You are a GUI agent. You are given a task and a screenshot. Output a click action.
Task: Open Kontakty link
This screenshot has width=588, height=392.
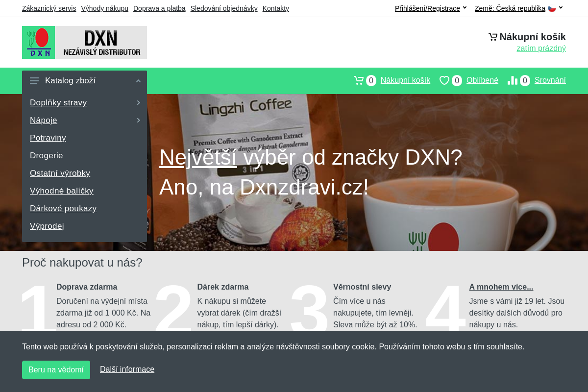[276, 8]
